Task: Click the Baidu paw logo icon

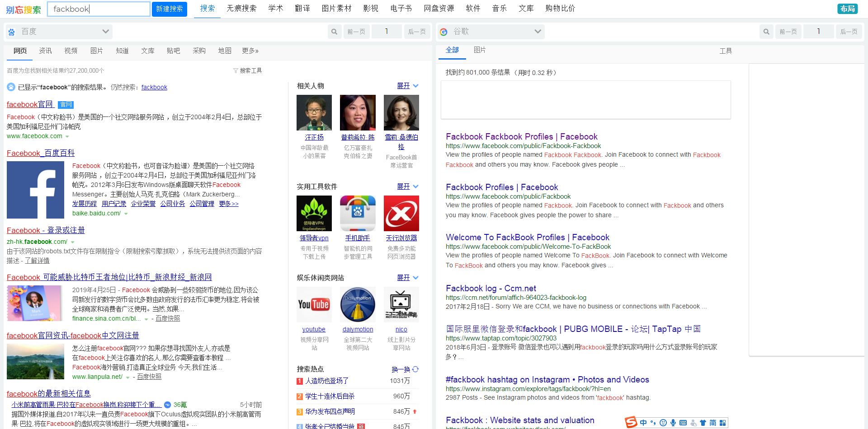Action: pyautogui.click(x=12, y=32)
